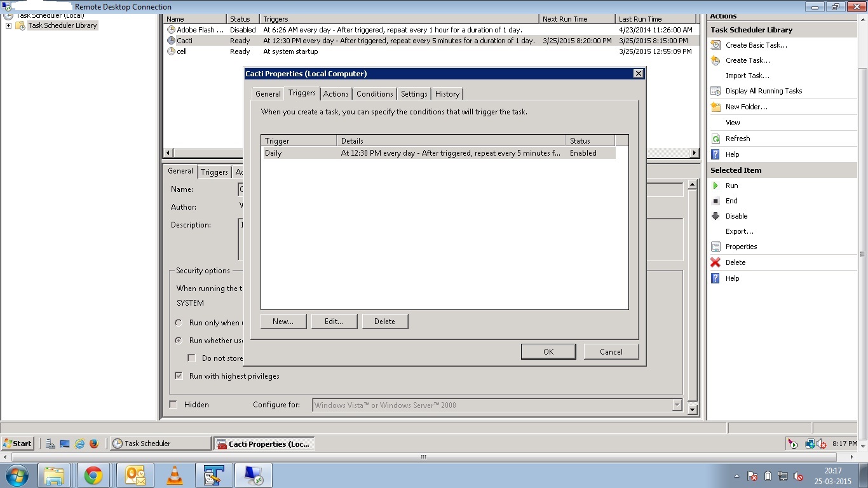Open Firefox from remote quick launch
This screenshot has height=488, width=868.
click(94, 444)
